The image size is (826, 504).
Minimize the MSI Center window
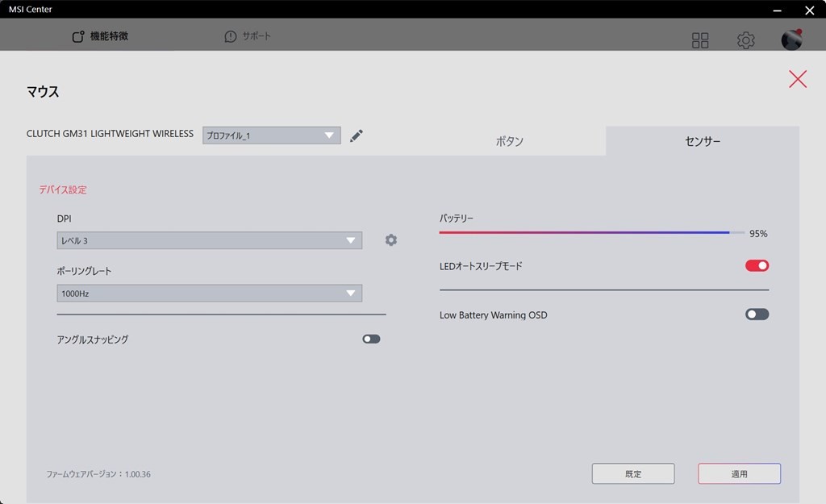coord(777,10)
